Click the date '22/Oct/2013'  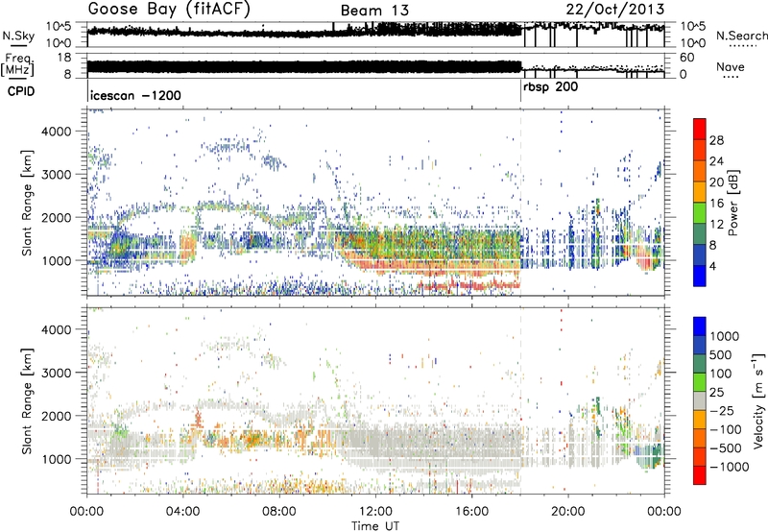(x=615, y=10)
